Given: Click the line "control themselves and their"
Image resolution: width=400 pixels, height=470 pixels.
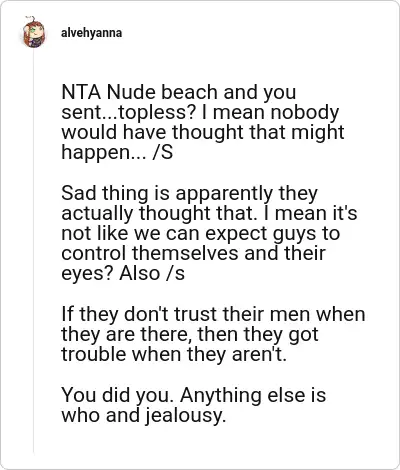Looking at the screenshot, I should (x=193, y=253).
